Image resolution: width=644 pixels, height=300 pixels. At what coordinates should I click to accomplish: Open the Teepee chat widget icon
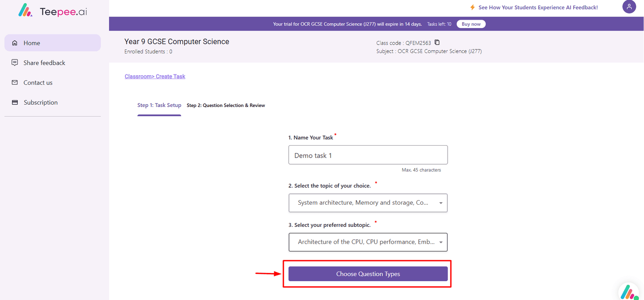pos(629,292)
